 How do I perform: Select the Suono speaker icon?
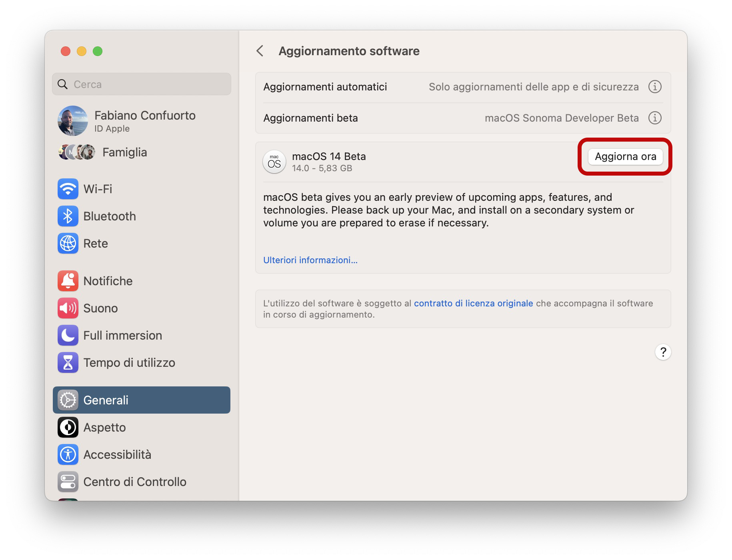coord(68,308)
